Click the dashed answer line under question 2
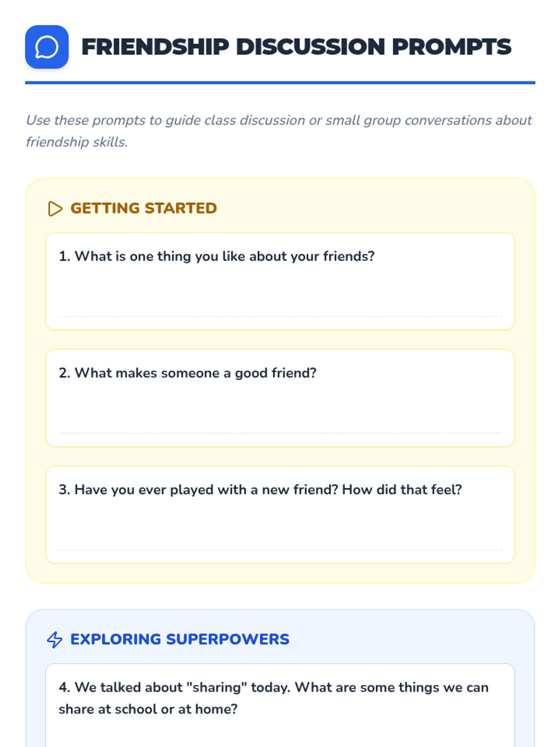This screenshot has height=747, width=560. click(280, 433)
